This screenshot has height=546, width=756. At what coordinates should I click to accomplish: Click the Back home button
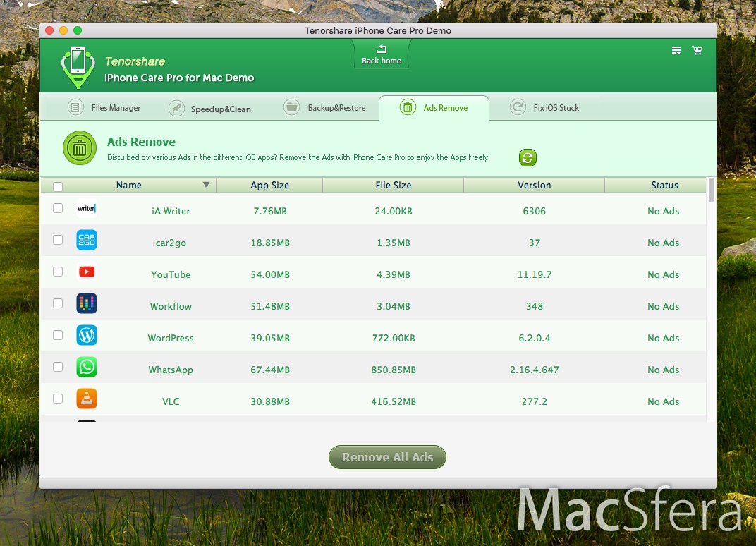tap(382, 54)
